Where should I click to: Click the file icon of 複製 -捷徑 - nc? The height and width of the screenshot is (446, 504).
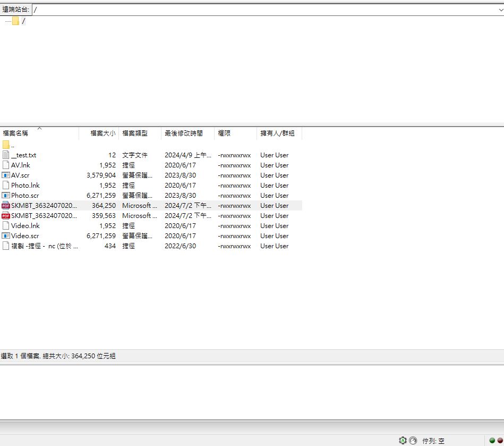tap(6, 246)
